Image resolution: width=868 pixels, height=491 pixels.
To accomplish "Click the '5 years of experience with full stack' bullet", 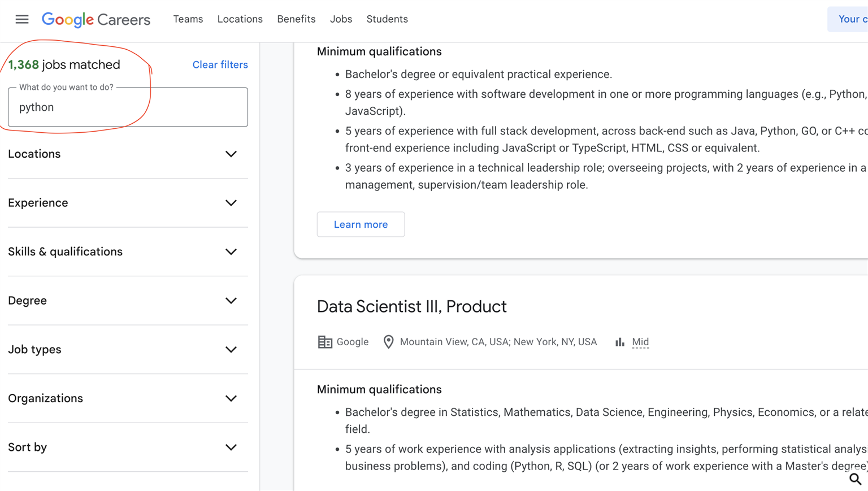I will (606, 140).
